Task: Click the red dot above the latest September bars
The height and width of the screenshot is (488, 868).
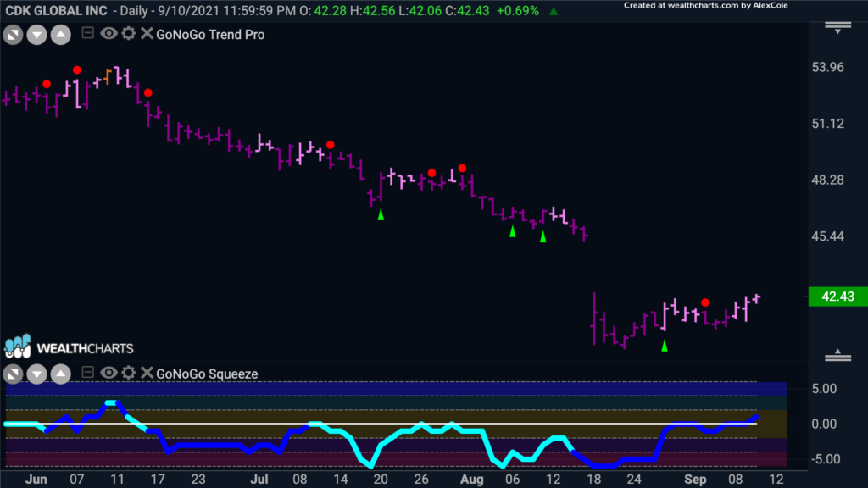Action: [704, 302]
